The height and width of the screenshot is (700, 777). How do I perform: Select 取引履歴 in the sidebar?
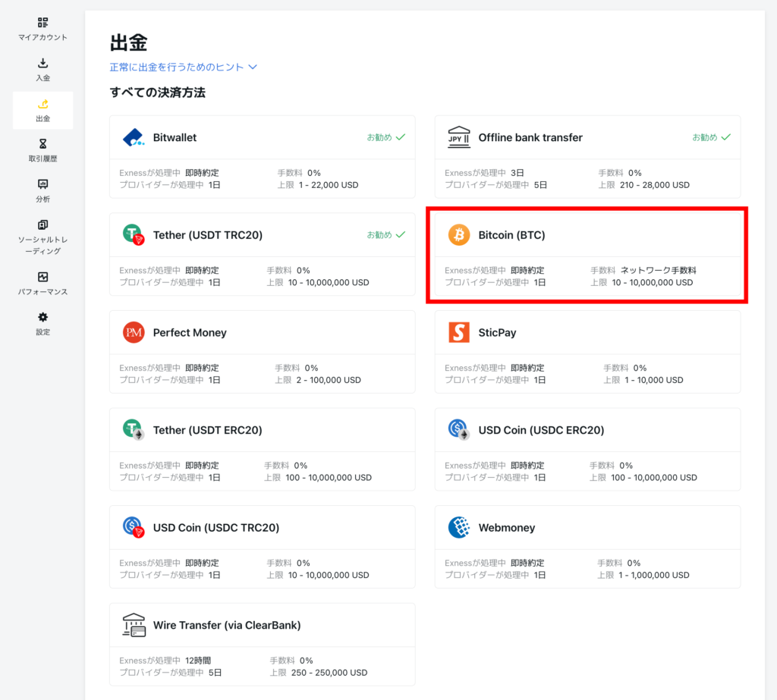tap(42, 150)
